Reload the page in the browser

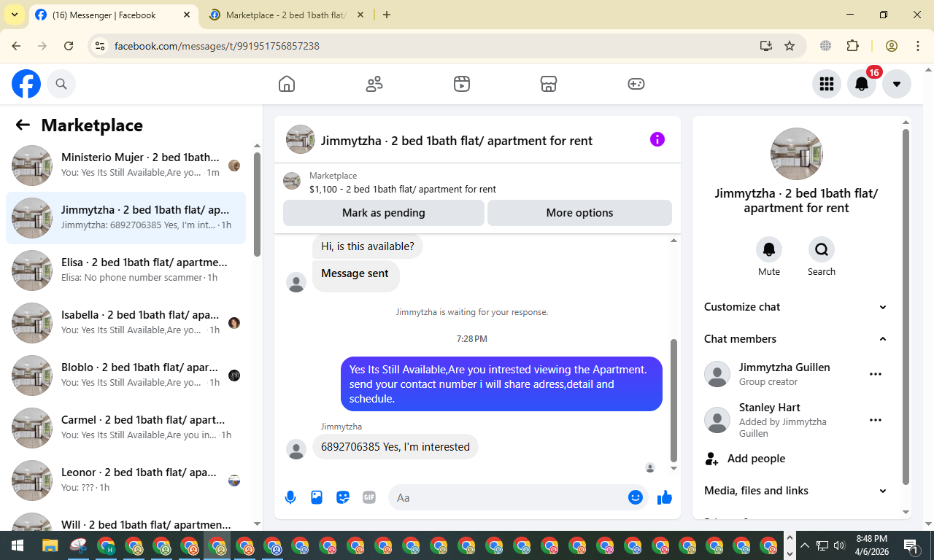[69, 46]
